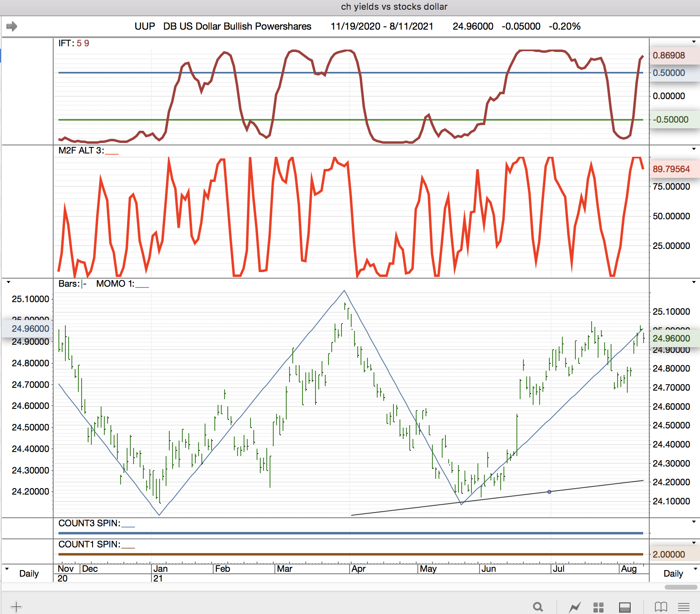Click the Apr label on the time axis

click(x=359, y=569)
